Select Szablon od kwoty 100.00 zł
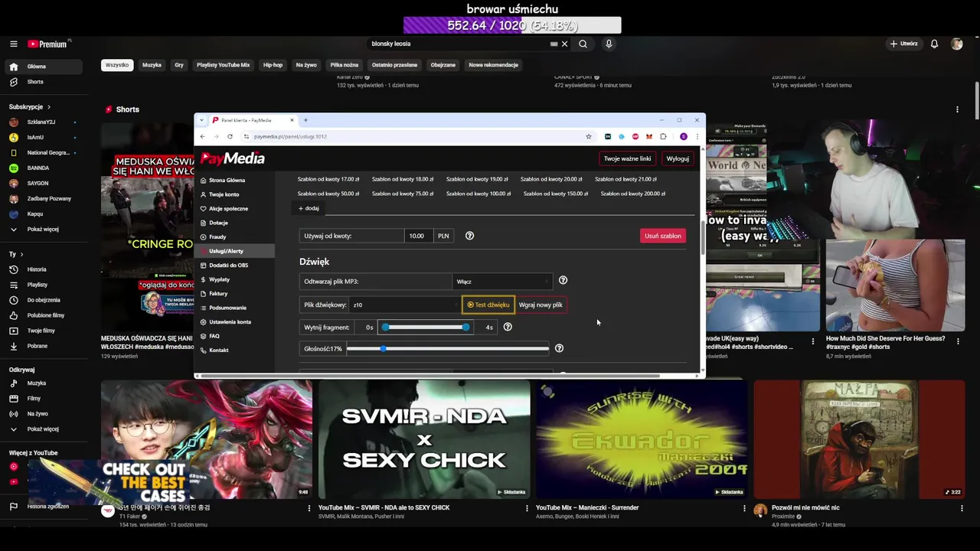980x551 pixels. pos(479,194)
